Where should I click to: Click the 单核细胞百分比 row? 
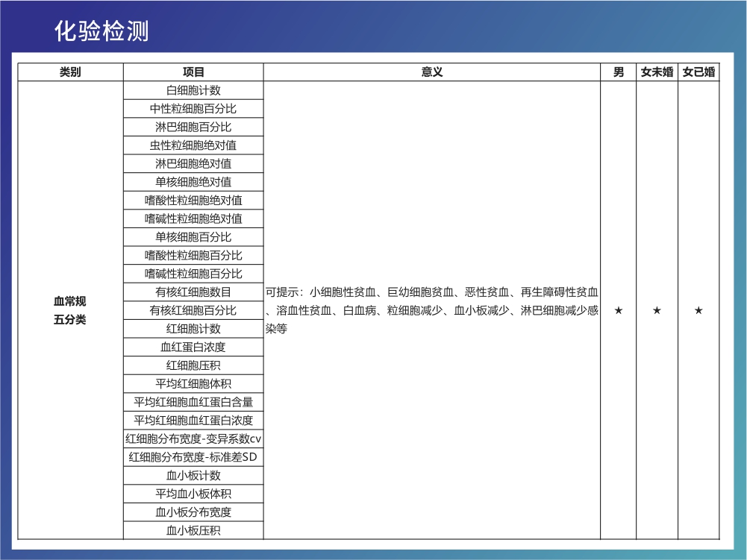point(193,237)
